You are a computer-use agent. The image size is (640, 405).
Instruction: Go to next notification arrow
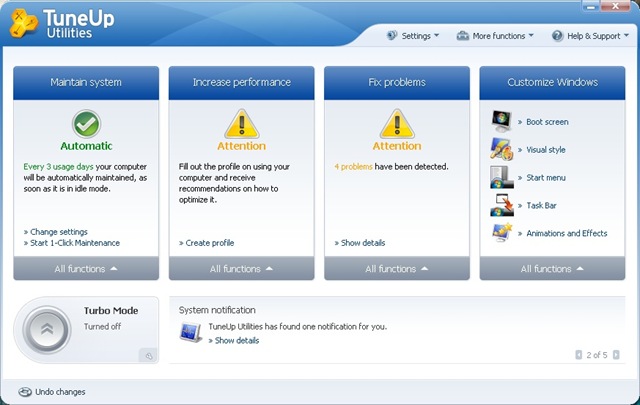click(616, 355)
